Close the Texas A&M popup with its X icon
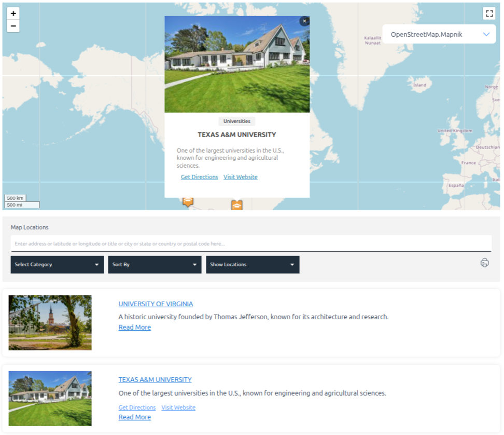The width and height of the screenshot is (504, 435). click(304, 21)
